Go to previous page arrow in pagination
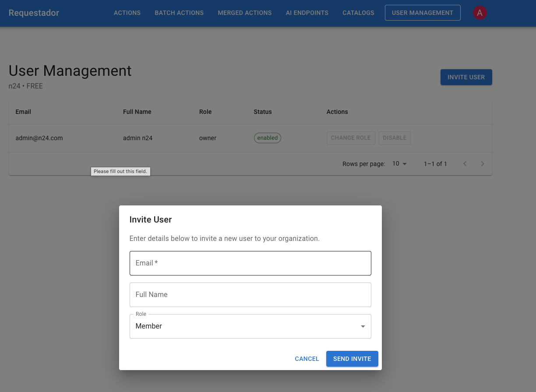This screenshot has width=536, height=392. point(465,164)
